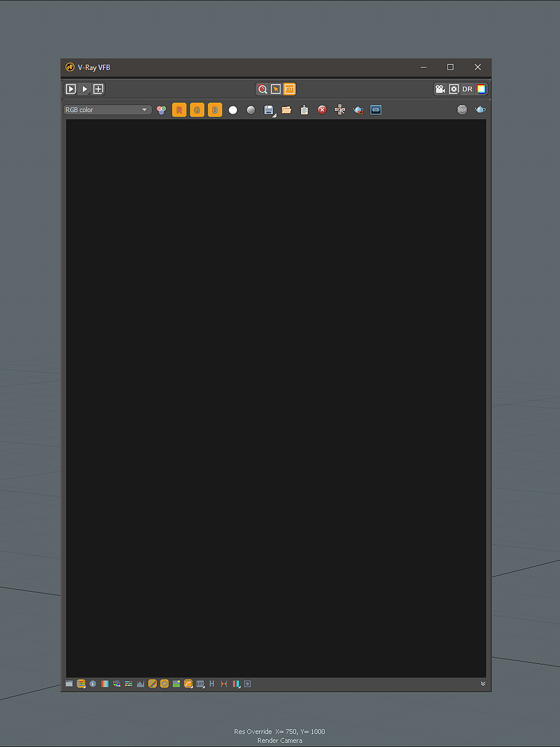Click the plus-in-square add render icon
Screen dimensions: 560x747
point(99,89)
